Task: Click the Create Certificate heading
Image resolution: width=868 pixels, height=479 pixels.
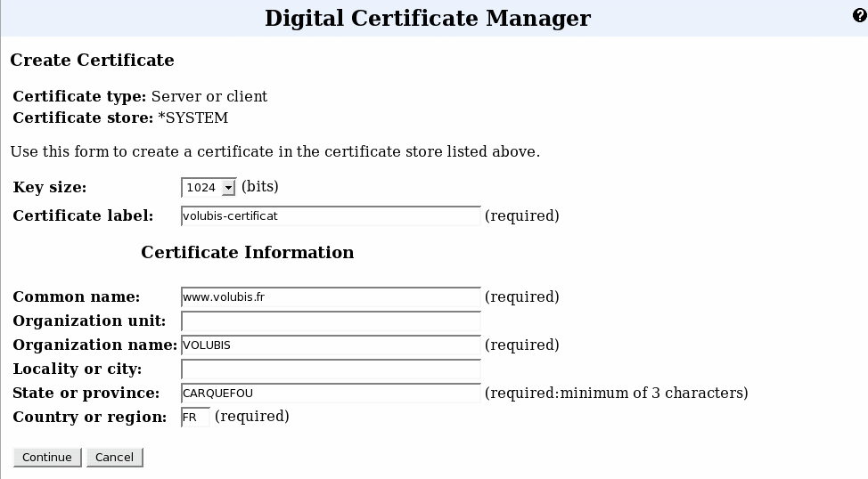Action: [x=92, y=60]
